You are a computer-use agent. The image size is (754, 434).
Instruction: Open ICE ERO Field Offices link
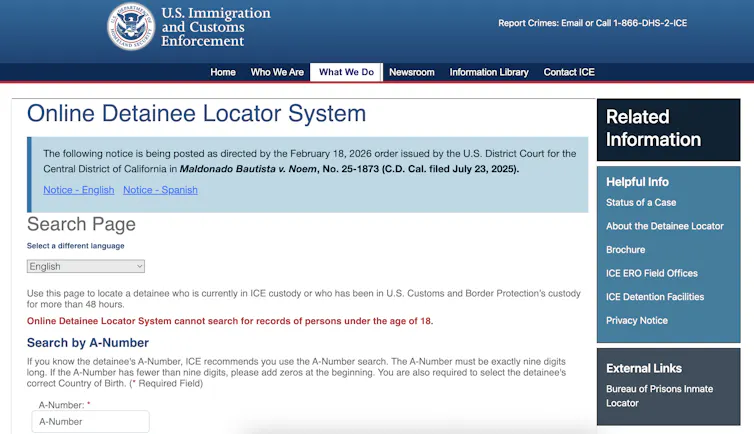(652, 273)
